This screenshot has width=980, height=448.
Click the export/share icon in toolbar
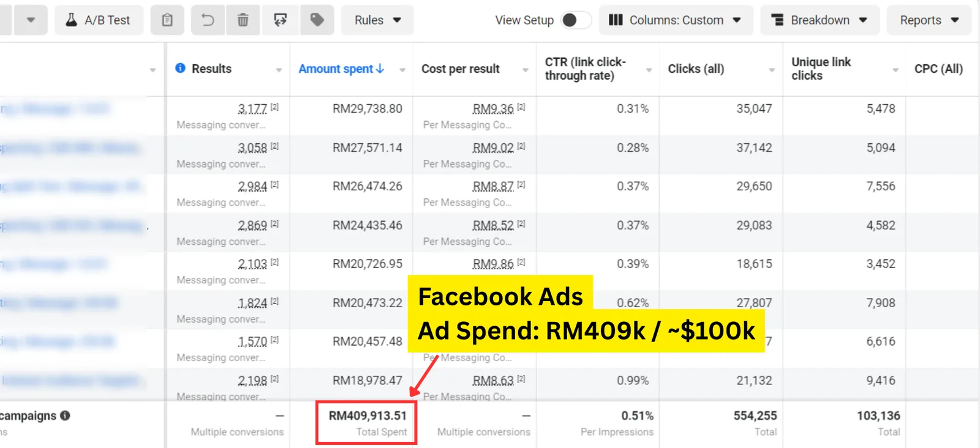coord(281,20)
